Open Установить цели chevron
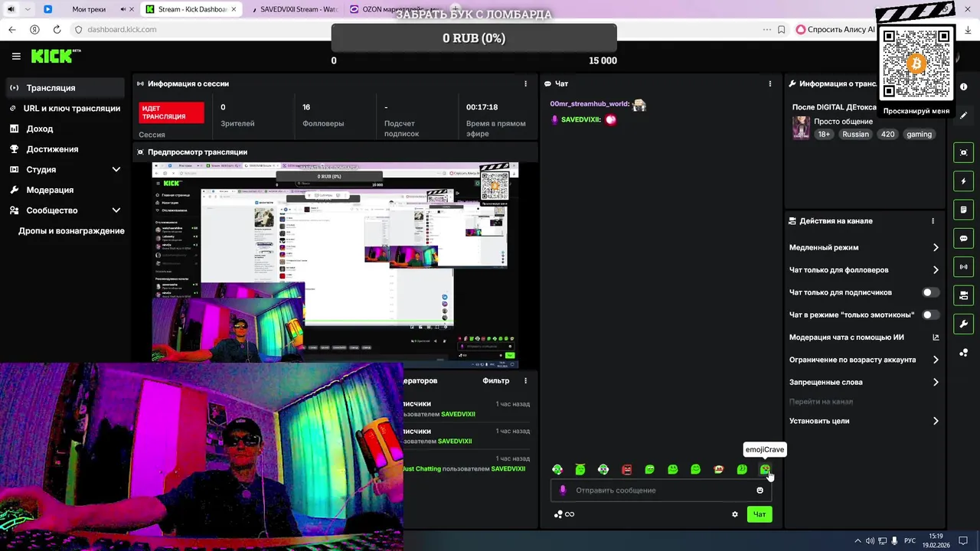980x551 pixels. [936, 421]
